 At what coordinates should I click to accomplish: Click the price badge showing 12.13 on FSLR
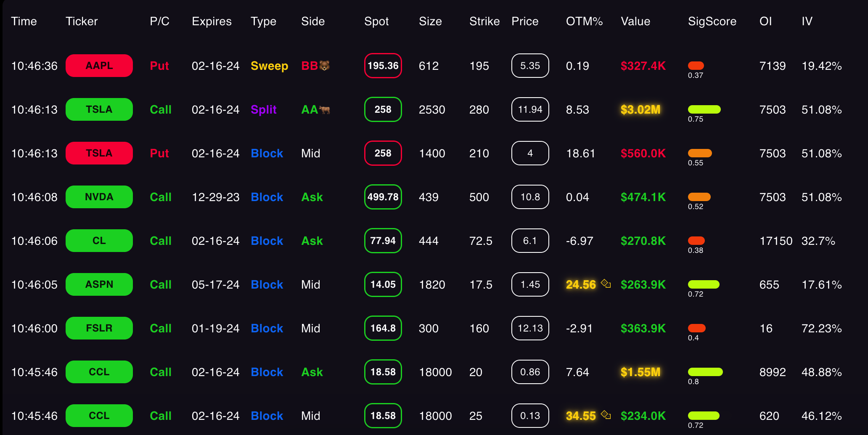(x=530, y=328)
